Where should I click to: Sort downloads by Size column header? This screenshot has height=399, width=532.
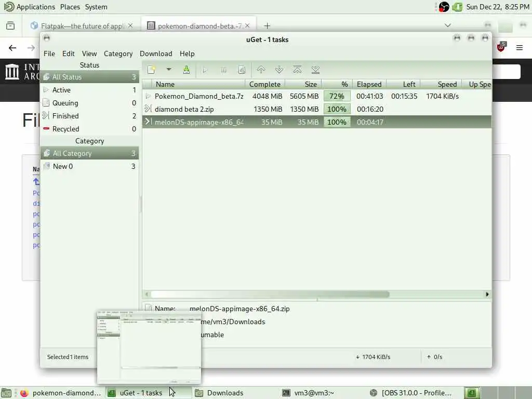click(303, 84)
